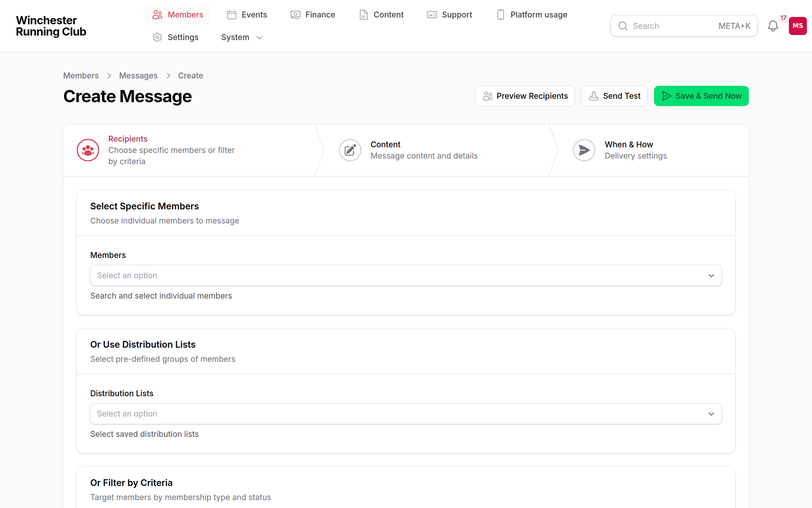Click the Members people icon in navigation
The width and height of the screenshot is (812, 508).
[157, 15]
